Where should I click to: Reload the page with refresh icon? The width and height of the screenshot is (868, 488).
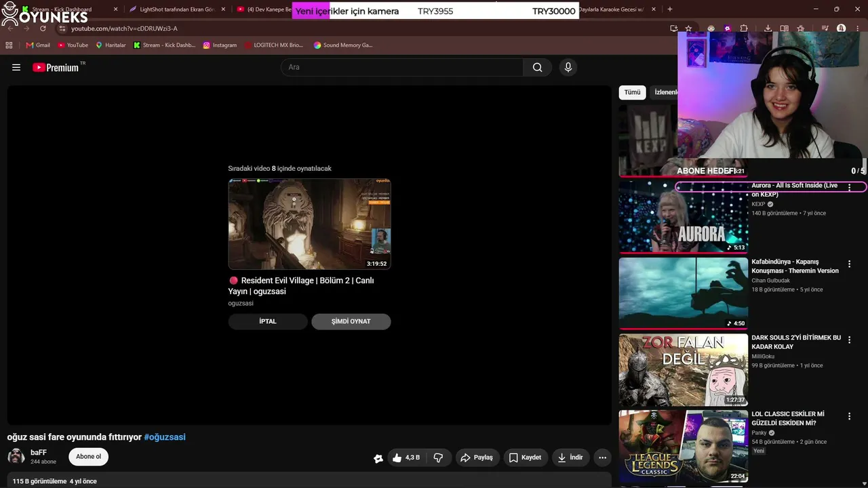43,28
